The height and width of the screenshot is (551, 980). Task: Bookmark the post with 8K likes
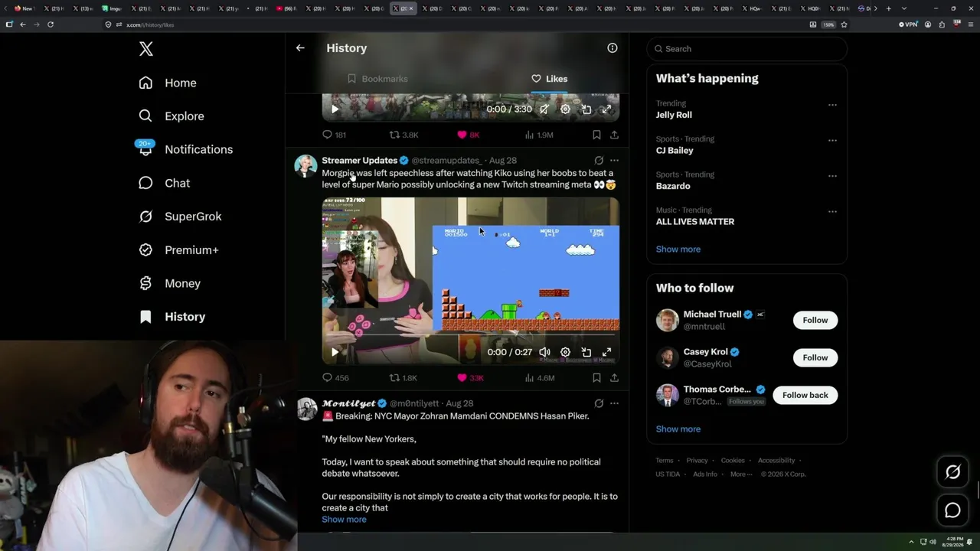point(596,135)
